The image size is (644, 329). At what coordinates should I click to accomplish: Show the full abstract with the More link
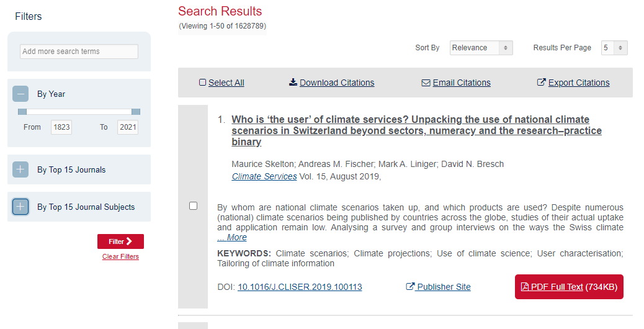[x=232, y=237]
